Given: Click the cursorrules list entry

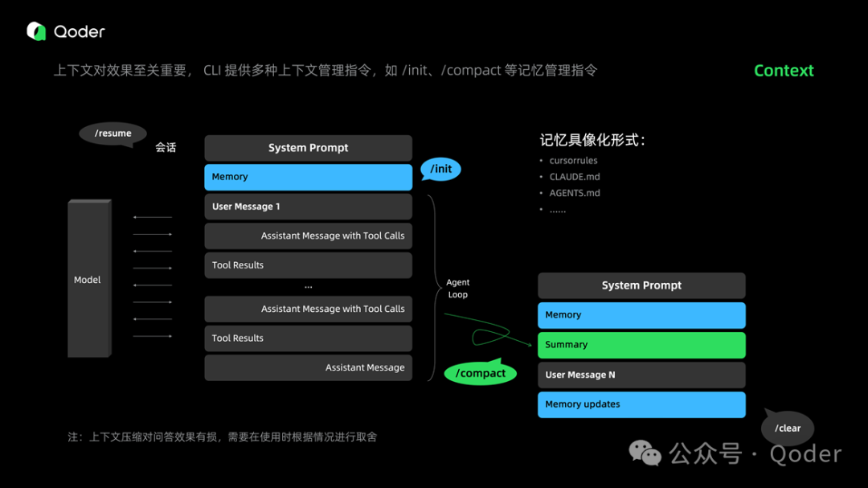Looking at the screenshot, I should [x=573, y=160].
